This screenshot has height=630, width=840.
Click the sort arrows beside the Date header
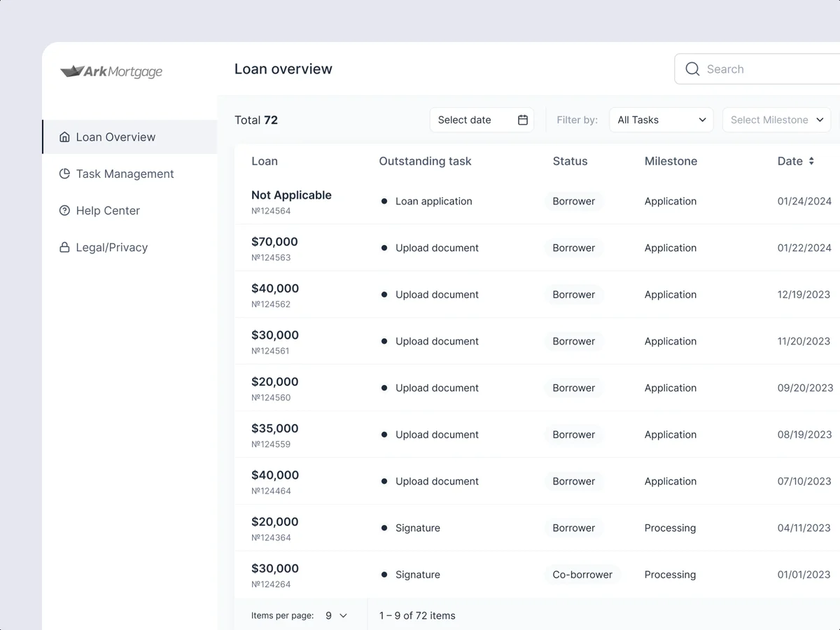point(811,161)
